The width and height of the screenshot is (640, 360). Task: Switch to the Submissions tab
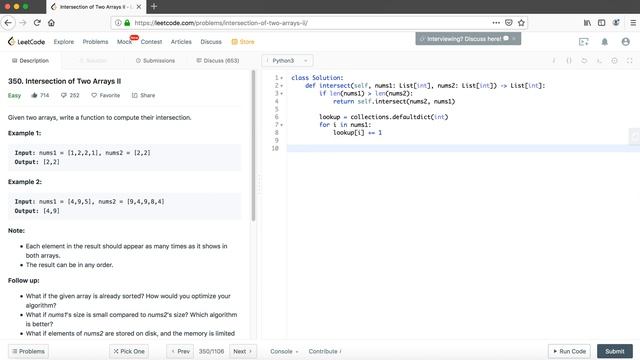155,60
